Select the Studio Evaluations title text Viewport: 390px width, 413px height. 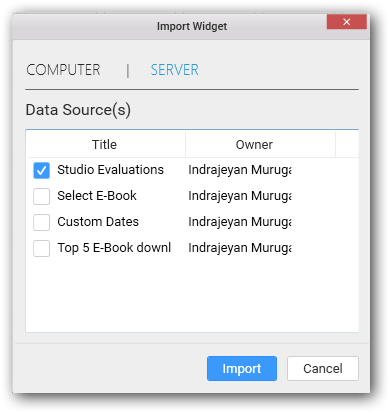(110, 170)
